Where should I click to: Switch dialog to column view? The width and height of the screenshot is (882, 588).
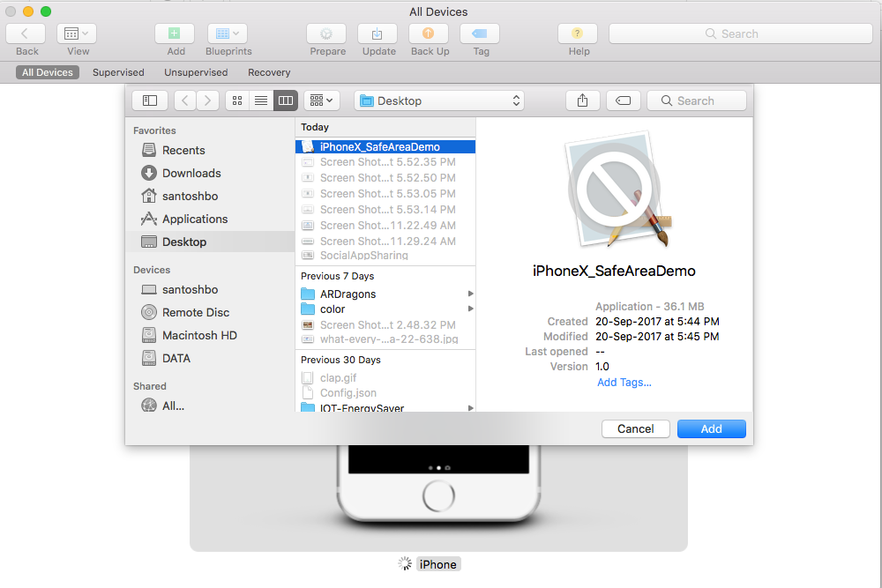click(x=285, y=100)
